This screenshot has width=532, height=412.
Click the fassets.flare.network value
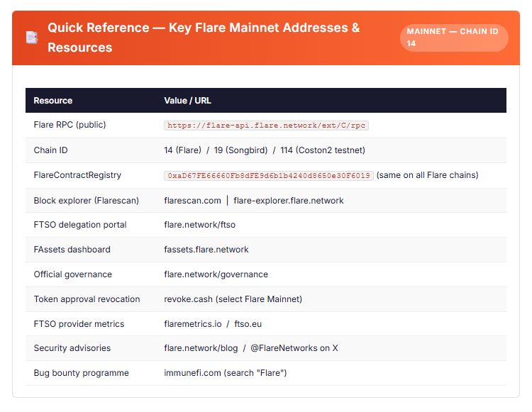(x=206, y=250)
